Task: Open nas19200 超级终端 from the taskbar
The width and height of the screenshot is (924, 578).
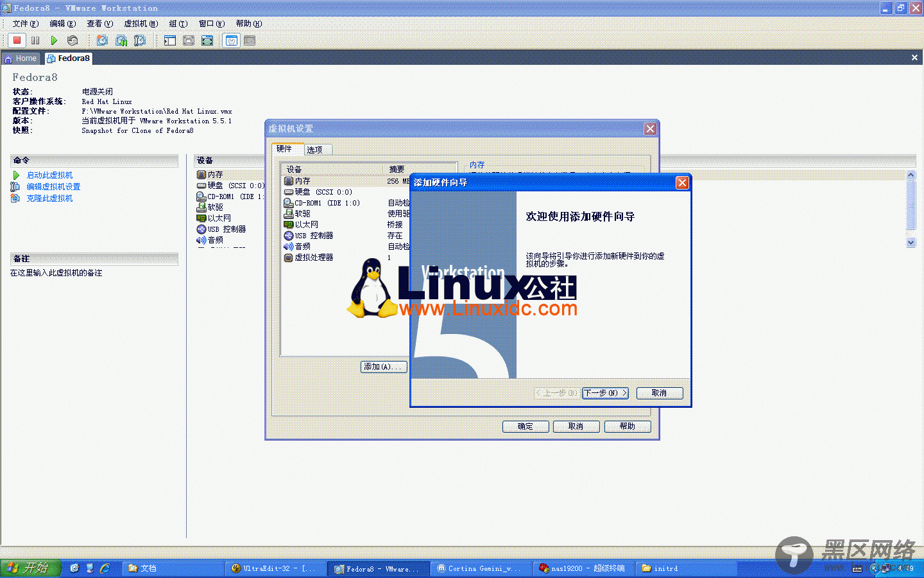Action: point(584,568)
